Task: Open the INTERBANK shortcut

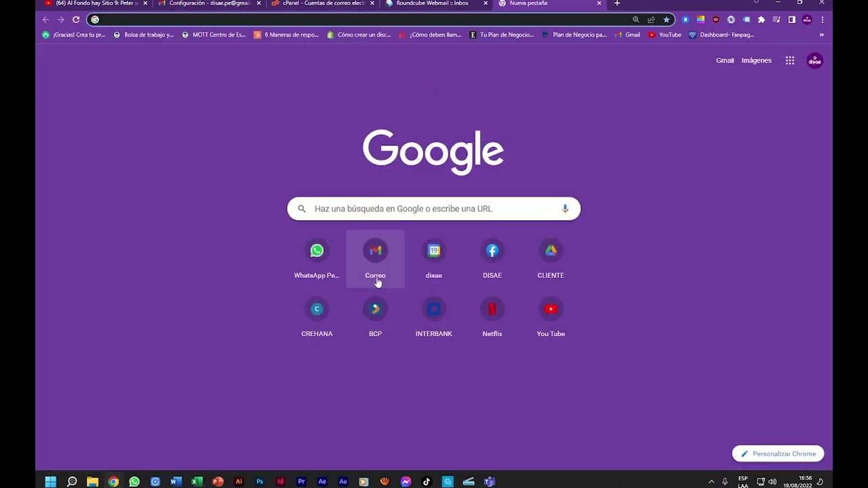Action: tap(434, 317)
